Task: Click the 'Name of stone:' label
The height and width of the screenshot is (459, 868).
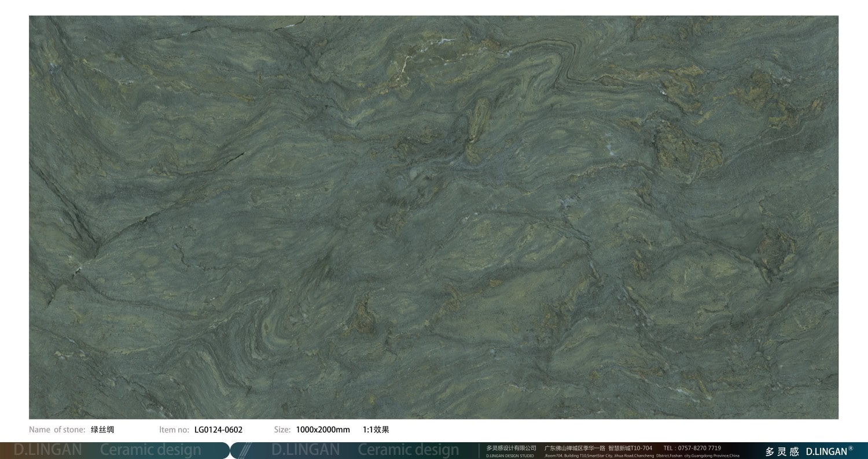Action: click(x=57, y=430)
